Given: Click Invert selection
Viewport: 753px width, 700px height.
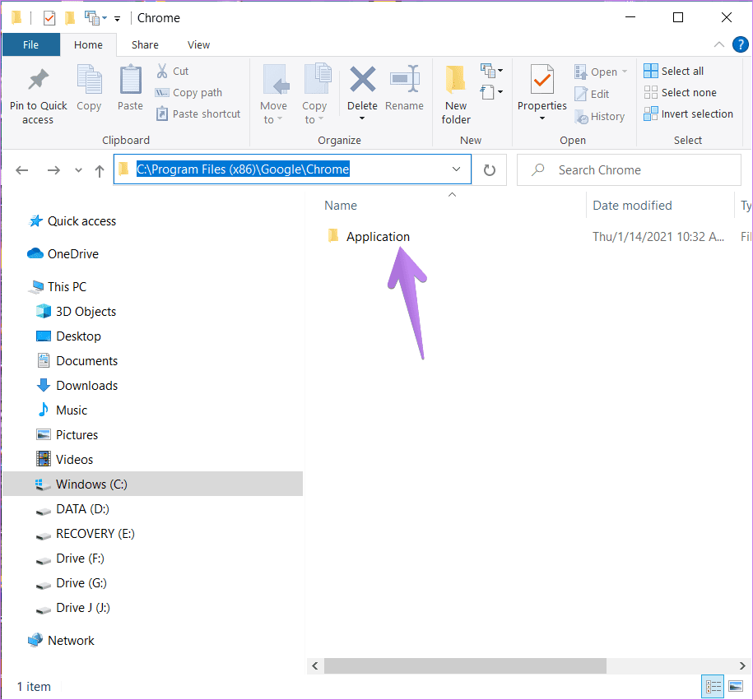Looking at the screenshot, I should pos(689,114).
